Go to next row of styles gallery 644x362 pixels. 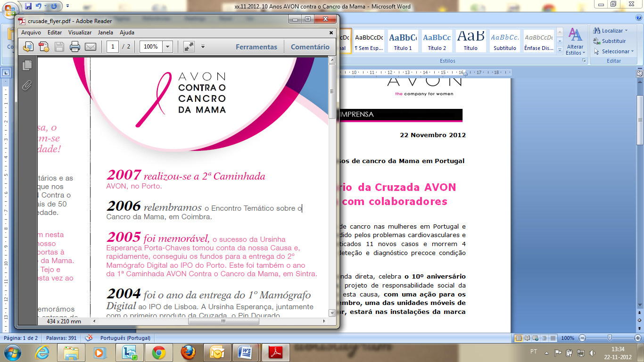560,42
